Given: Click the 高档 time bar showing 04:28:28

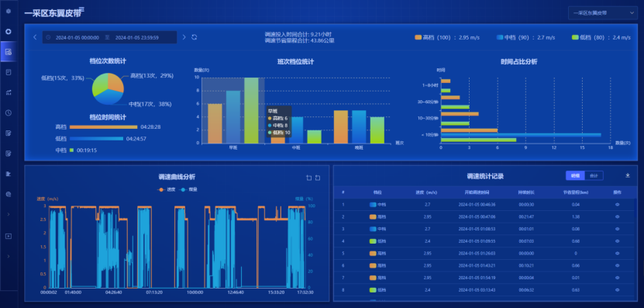Looking at the screenshot, I should pos(104,127).
